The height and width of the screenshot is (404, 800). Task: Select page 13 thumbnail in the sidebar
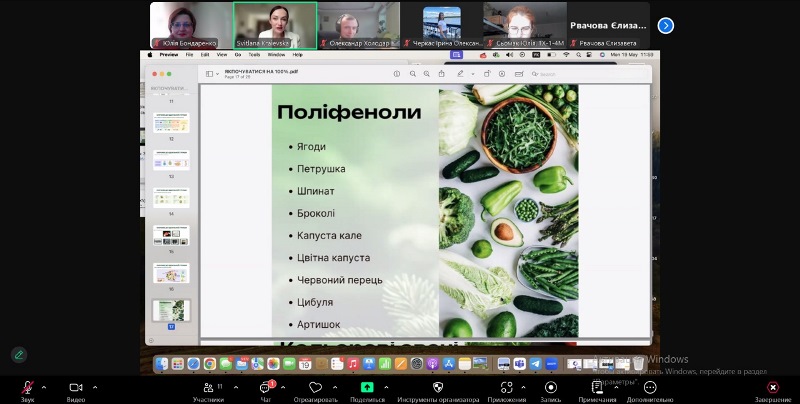171,160
